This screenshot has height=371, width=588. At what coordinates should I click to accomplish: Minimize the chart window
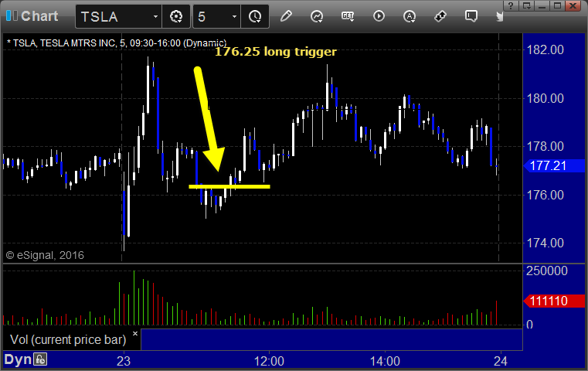[x=542, y=5]
